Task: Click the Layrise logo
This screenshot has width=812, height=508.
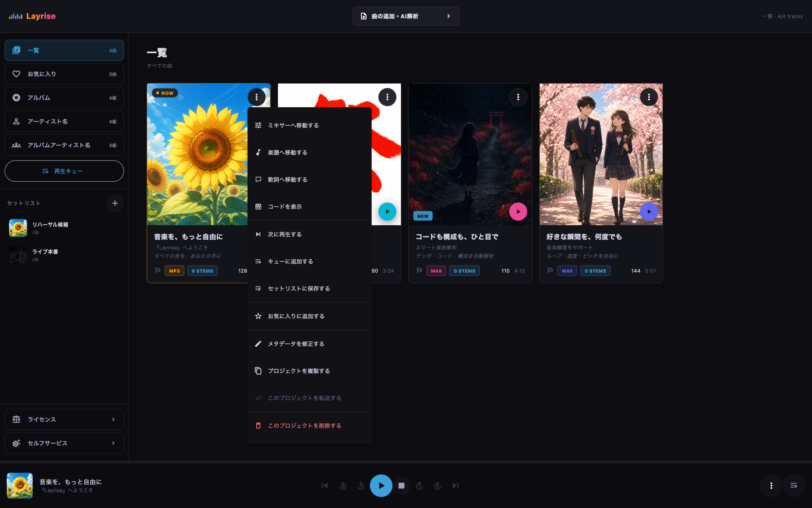Action: tap(32, 16)
